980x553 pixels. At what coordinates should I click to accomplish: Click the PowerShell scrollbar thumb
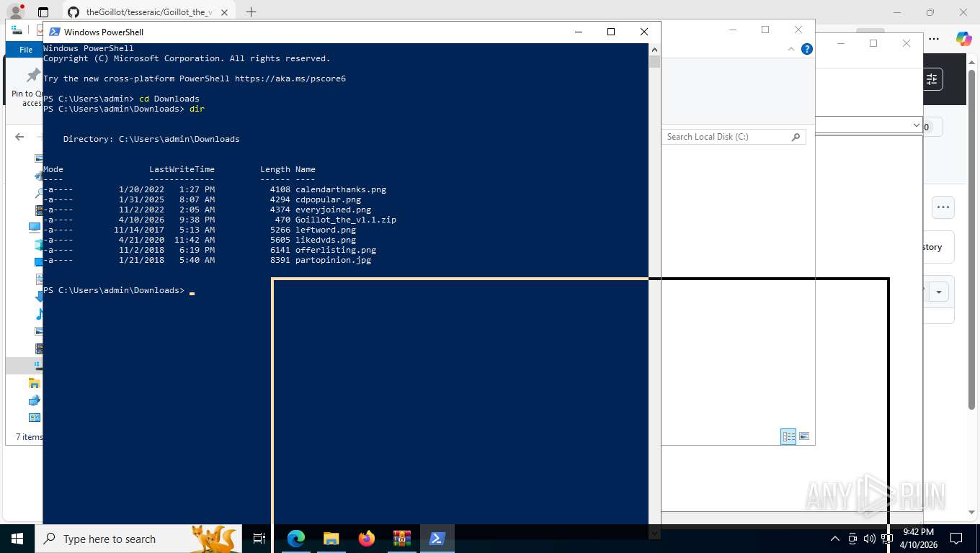[654, 61]
